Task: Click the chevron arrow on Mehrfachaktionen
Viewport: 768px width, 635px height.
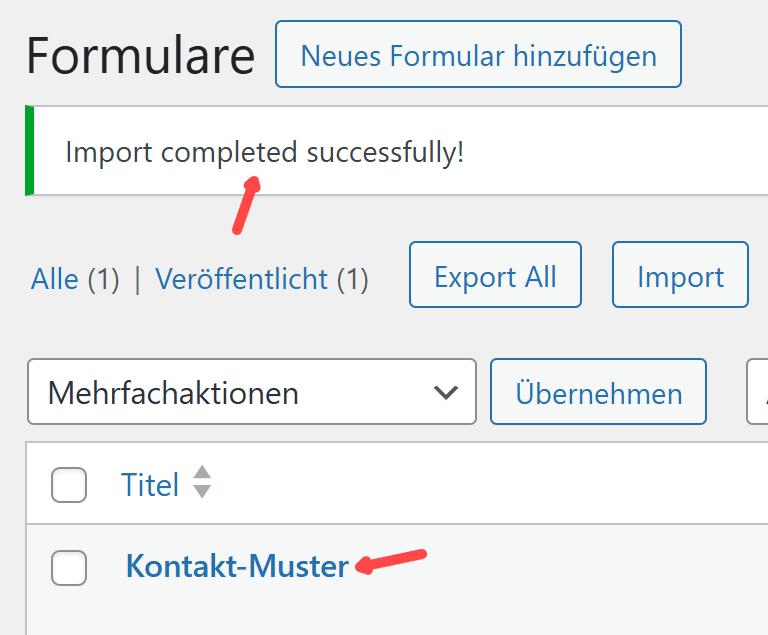Action: tap(446, 392)
